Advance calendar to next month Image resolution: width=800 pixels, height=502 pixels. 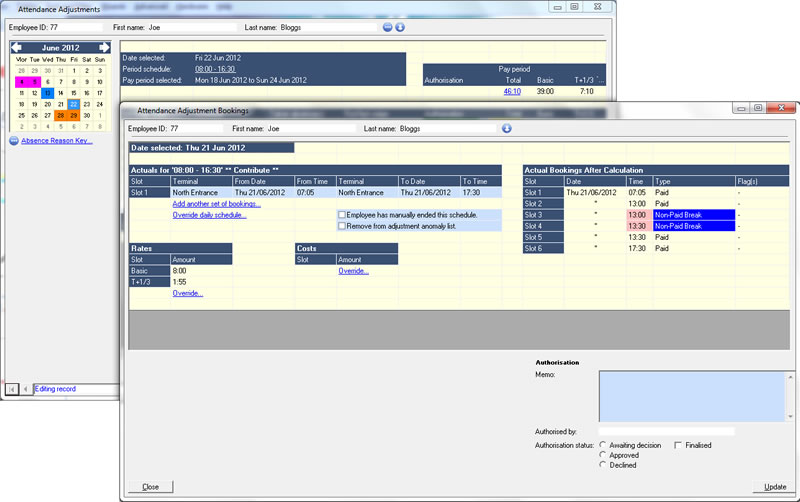103,47
